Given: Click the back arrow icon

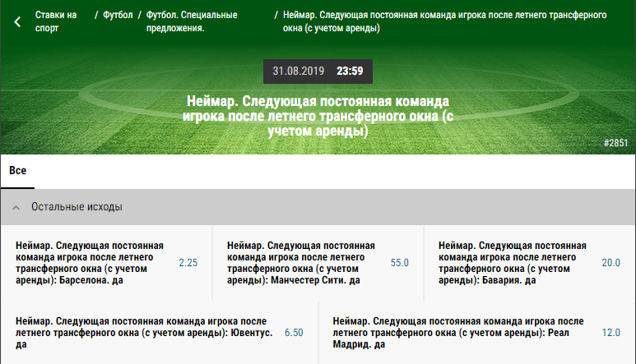Looking at the screenshot, I should pyautogui.click(x=17, y=21).
